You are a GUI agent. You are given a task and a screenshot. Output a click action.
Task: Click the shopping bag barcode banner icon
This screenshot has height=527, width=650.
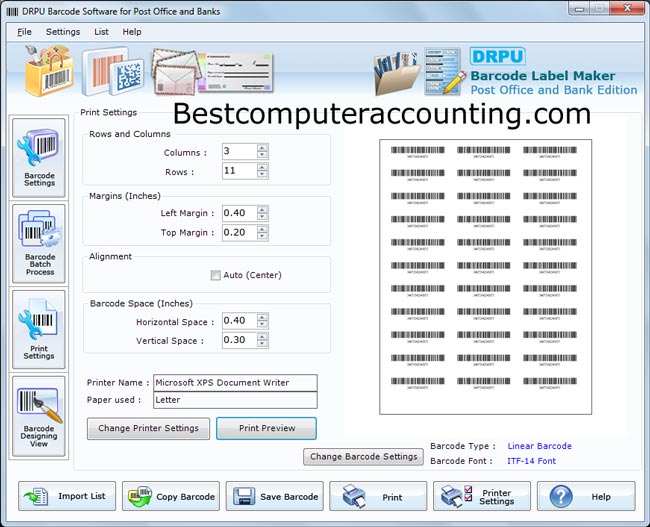(49, 71)
